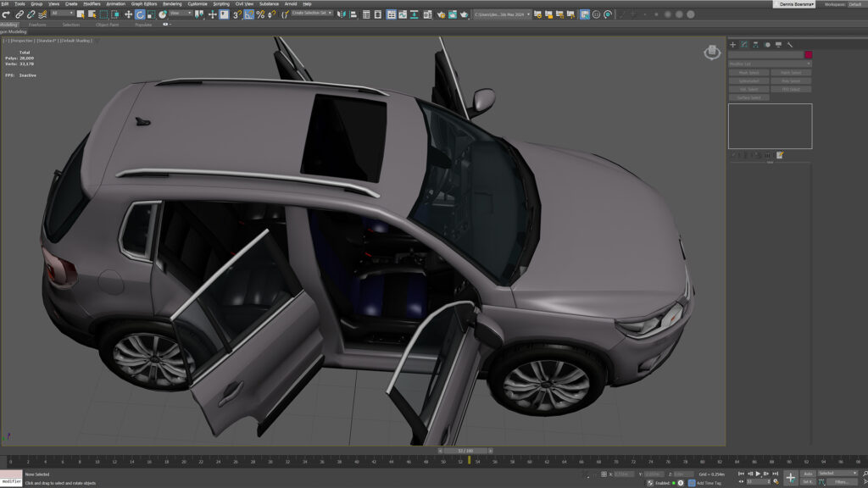868x488 pixels.
Task: Open Render Setup teapot icon
Action: (441, 14)
